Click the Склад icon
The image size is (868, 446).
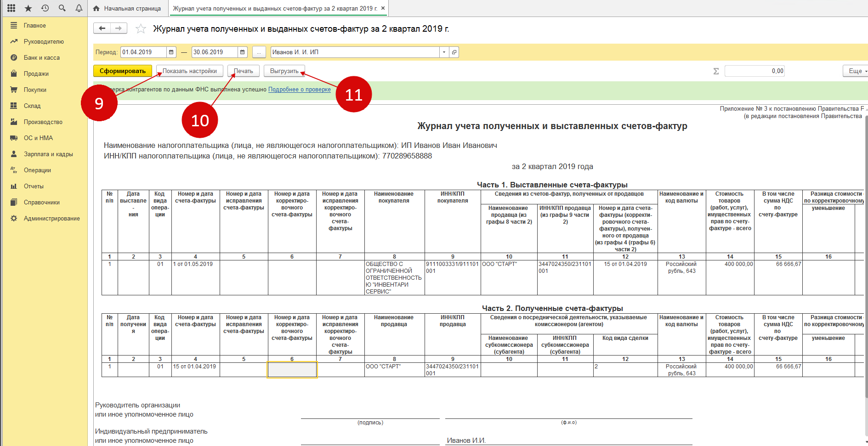[x=14, y=106]
